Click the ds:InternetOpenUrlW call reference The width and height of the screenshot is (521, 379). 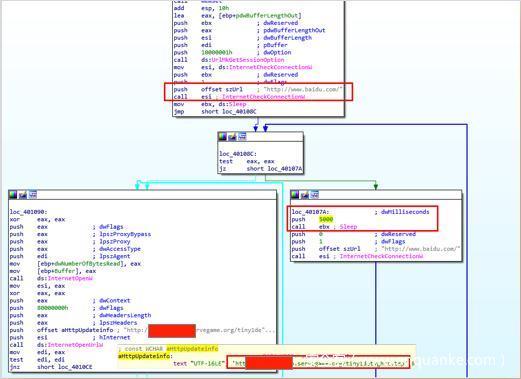(x=70, y=345)
